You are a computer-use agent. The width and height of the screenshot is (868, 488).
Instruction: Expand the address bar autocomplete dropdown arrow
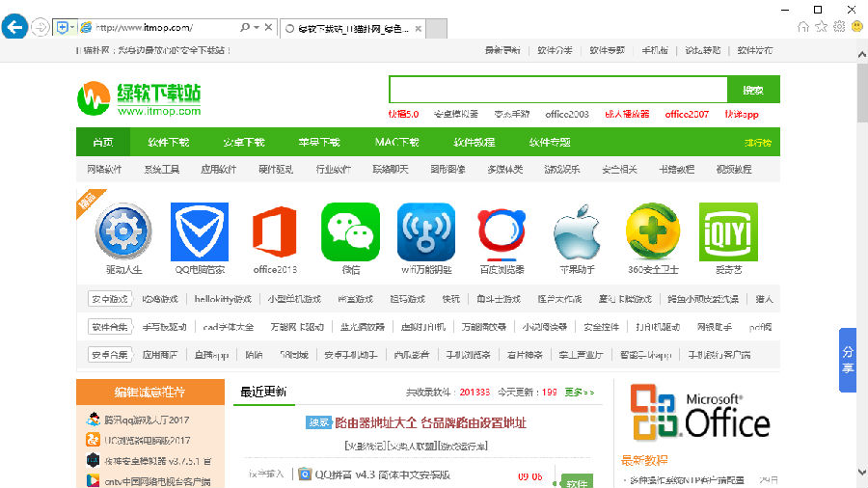point(257,27)
